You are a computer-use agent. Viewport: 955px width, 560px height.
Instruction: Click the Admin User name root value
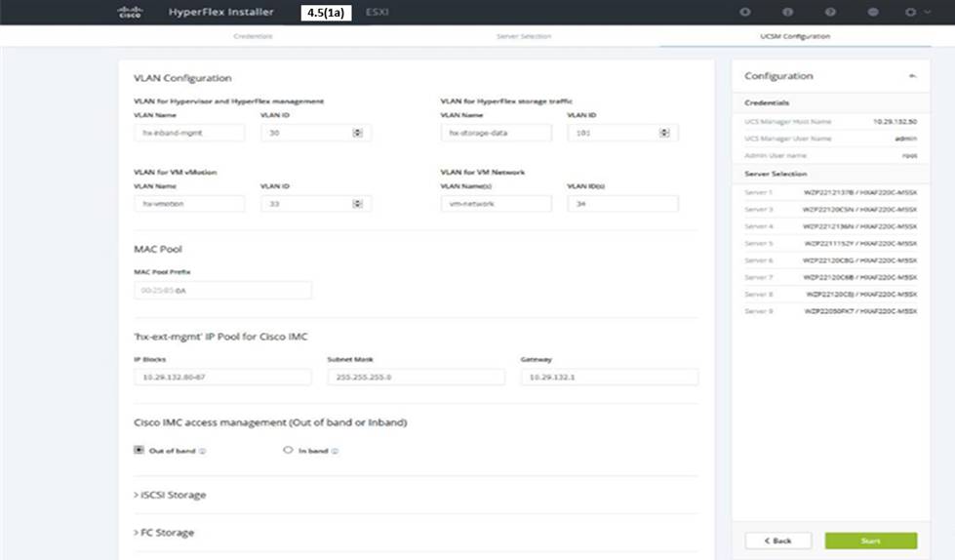tap(909, 156)
